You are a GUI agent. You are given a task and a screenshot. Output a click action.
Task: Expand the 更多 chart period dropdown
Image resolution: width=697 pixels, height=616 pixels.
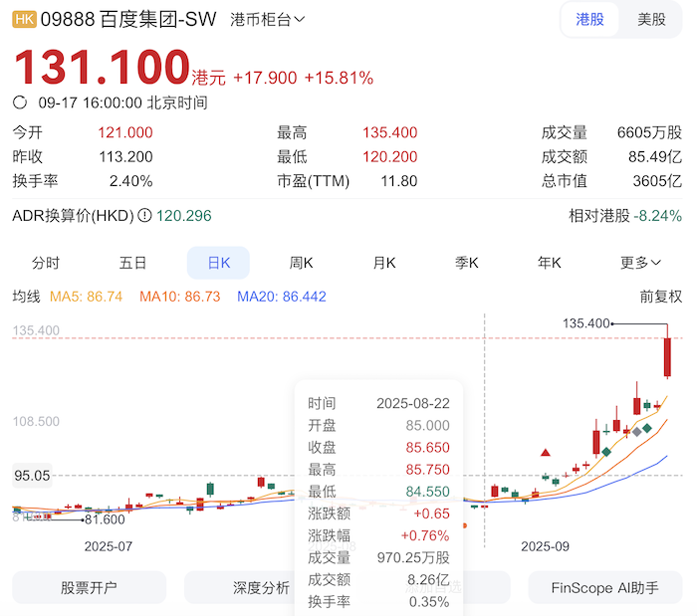coord(640,263)
